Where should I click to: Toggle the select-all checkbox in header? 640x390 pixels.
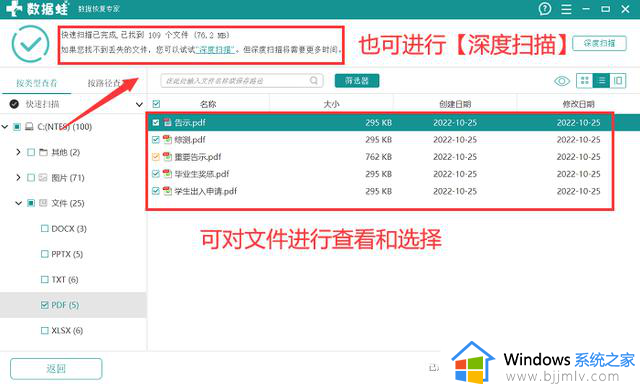click(x=156, y=104)
